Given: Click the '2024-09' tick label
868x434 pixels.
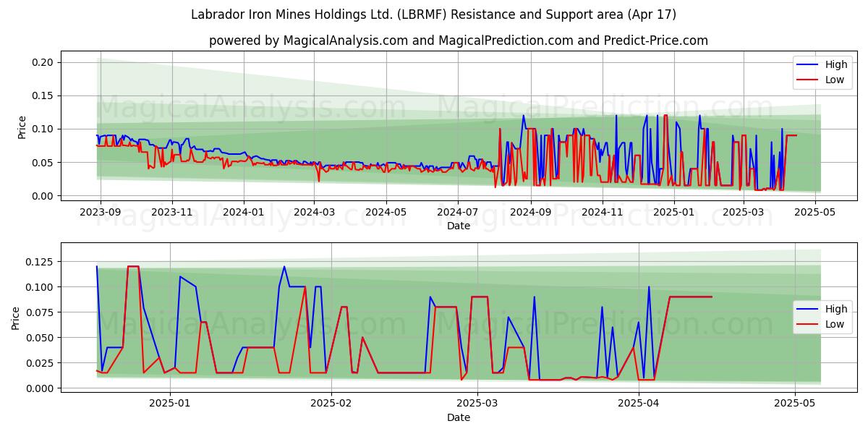Looking at the screenshot, I should [x=530, y=212].
